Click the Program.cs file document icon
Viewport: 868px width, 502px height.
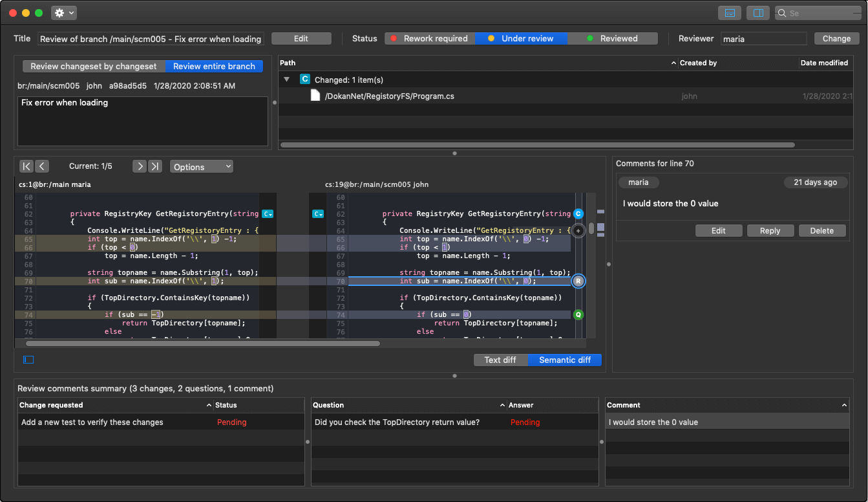(x=315, y=96)
